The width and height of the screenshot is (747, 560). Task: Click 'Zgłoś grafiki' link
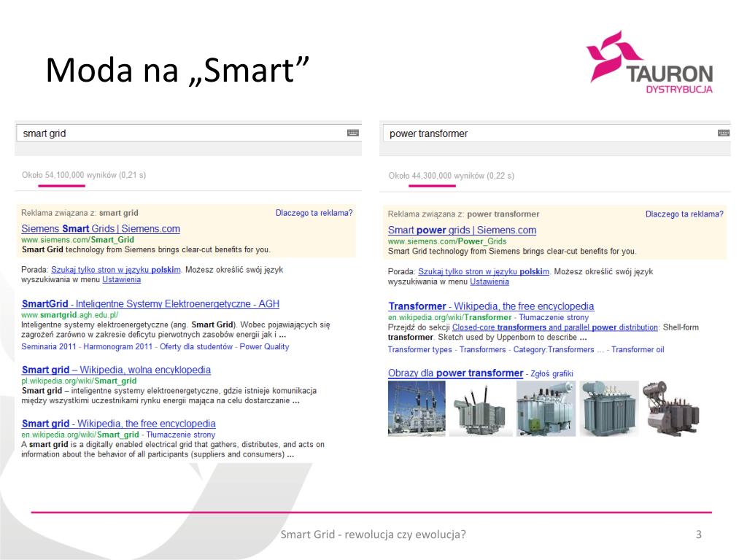pos(551,374)
